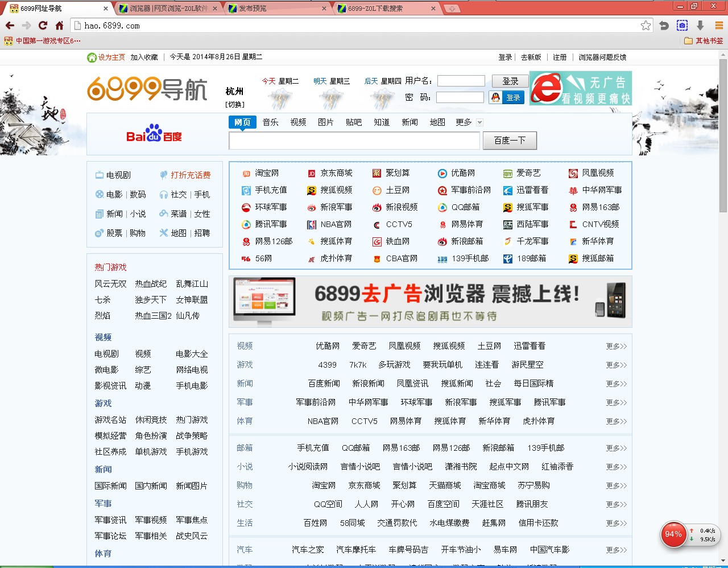Open the browser main menu icon

point(719,26)
